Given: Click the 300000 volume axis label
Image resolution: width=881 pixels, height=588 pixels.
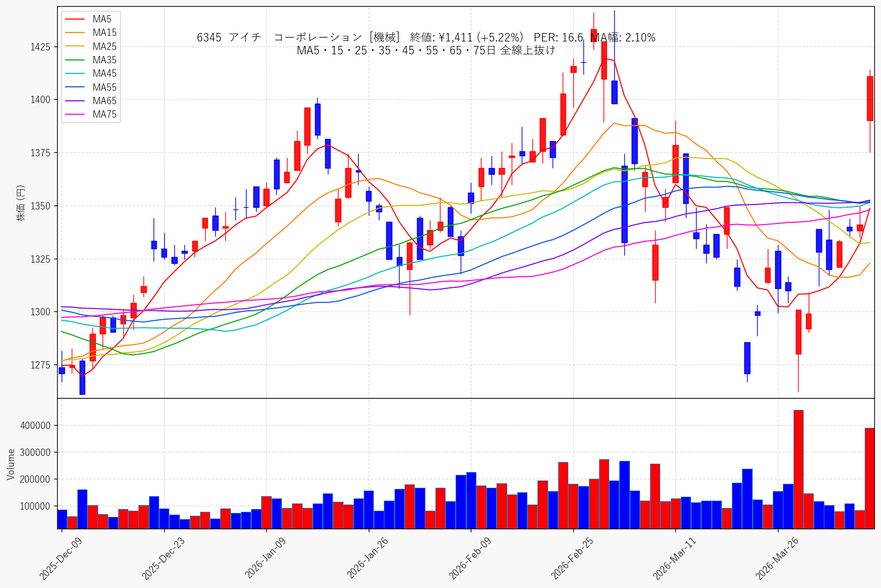Looking at the screenshot, I should [35, 452].
